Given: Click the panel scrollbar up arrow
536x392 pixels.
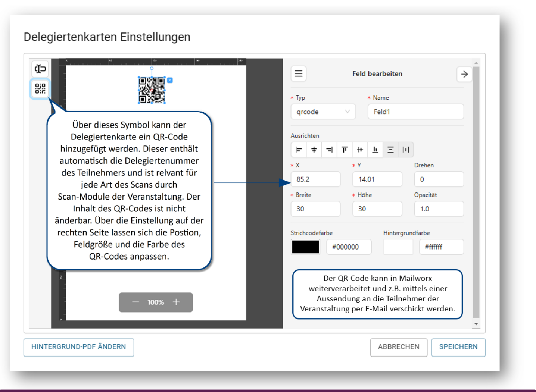Looking at the screenshot, I should 476,63.
